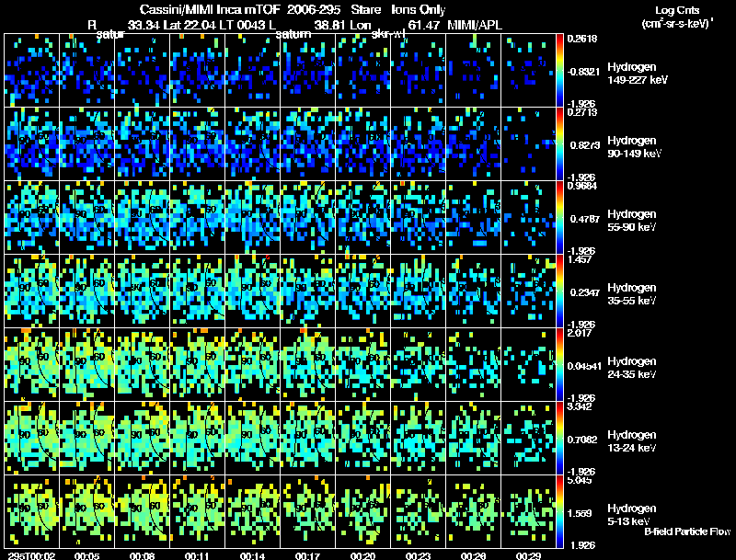
Task: Click the 'Lat 22.04' header value
Action: pos(190,25)
